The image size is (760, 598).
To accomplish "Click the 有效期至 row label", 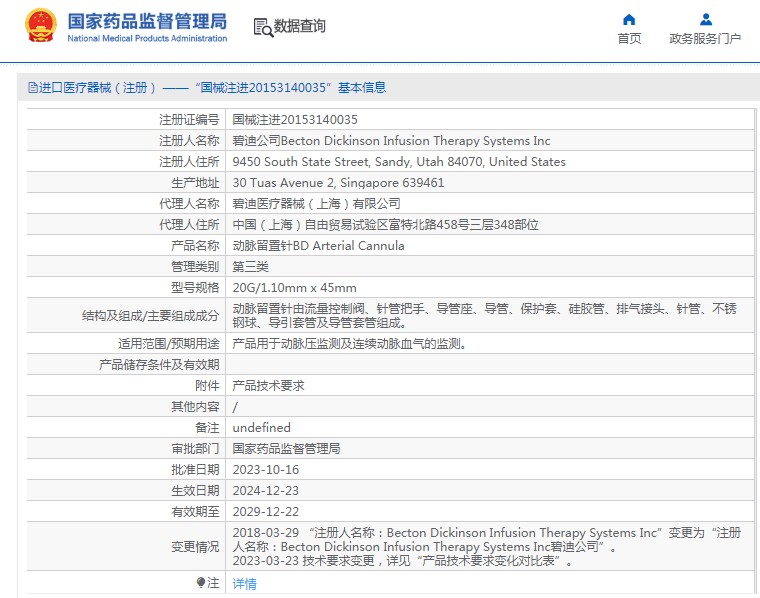I will pyautogui.click(x=195, y=512).
